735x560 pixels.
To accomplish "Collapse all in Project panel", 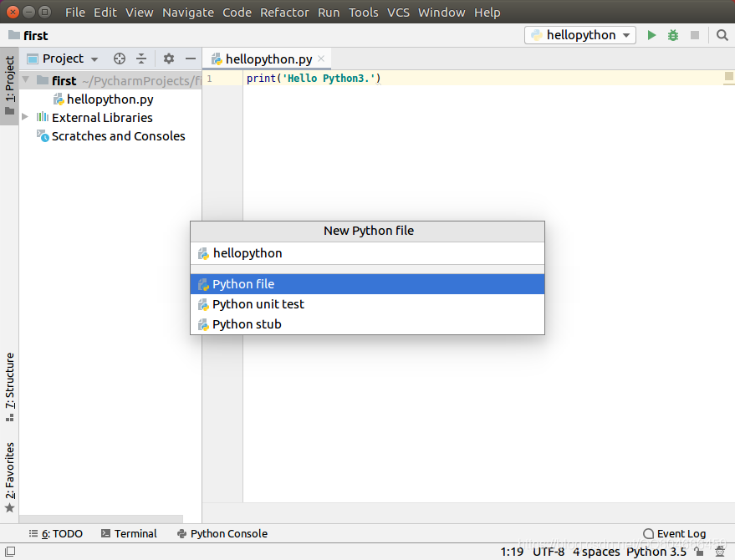I will [141, 59].
